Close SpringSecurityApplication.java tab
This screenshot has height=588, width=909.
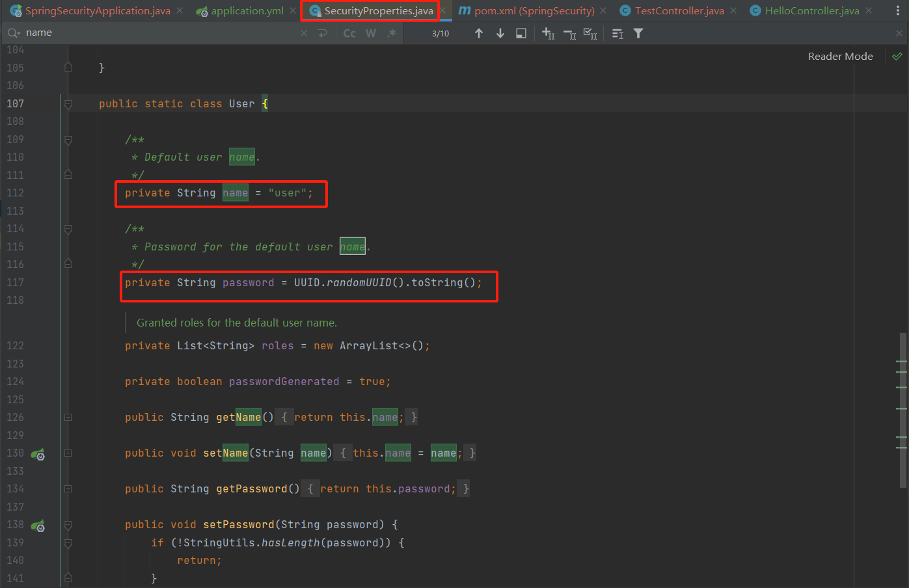180,11
